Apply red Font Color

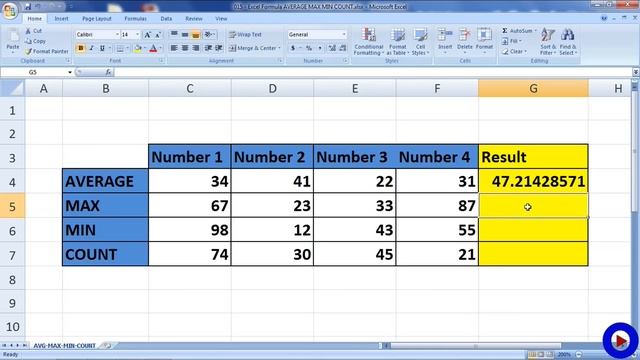point(153,49)
